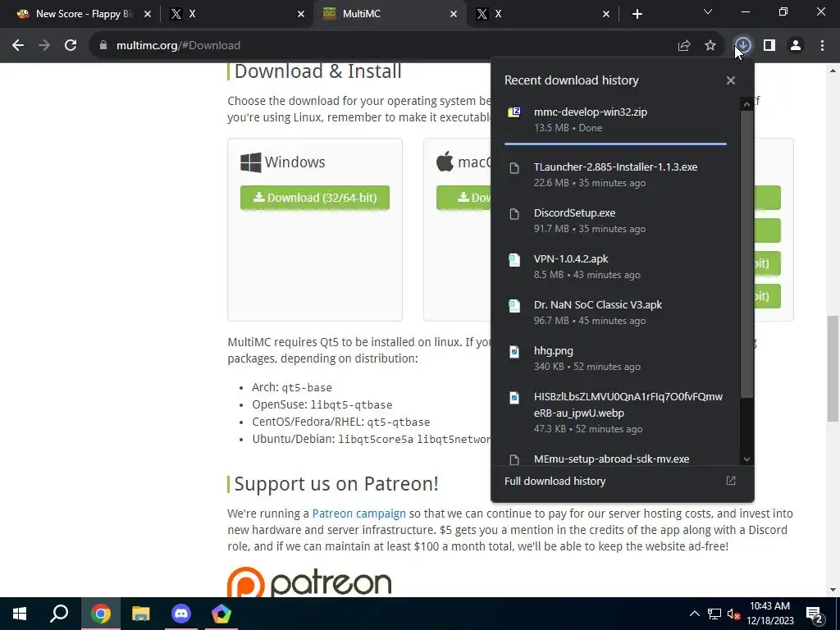Open the Chrome profile icon
The height and width of the screenshot is (630, 840).
point(796,46)
